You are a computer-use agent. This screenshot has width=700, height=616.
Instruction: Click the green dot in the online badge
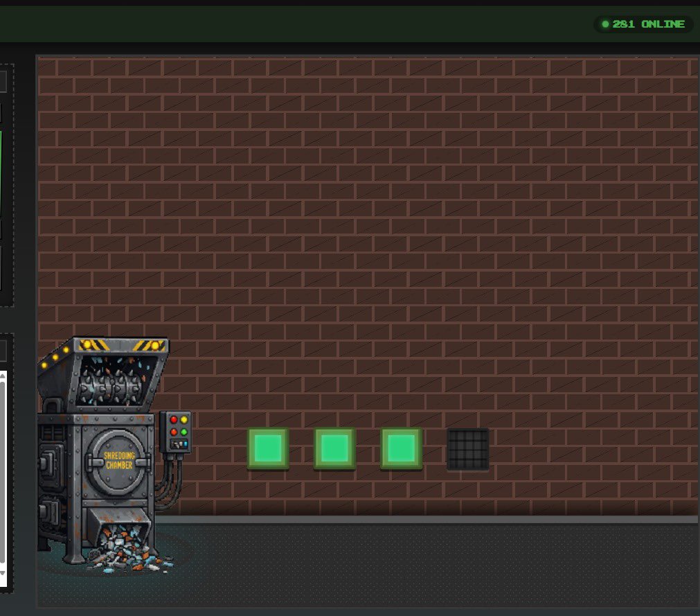click(605, 24)
